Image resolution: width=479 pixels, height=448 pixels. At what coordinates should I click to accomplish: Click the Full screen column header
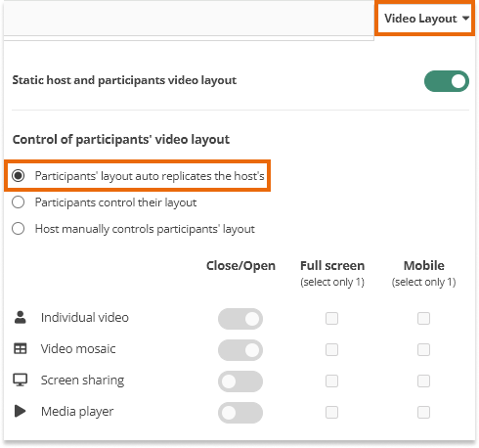click(332, 266)
